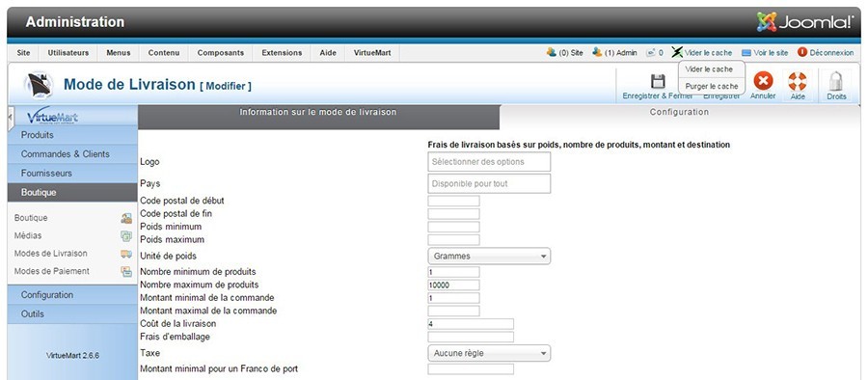Click the red Annuler cancel icon

click(763, 81)
